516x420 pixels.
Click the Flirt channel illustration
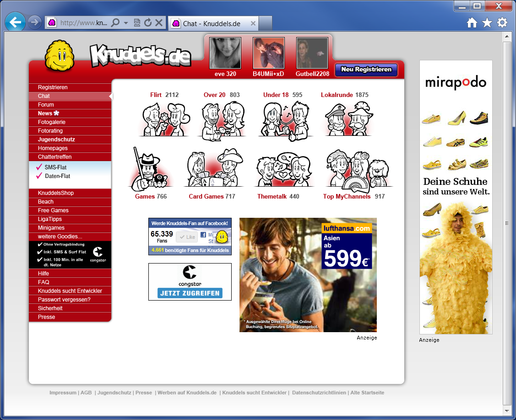(x=164, y=119)
